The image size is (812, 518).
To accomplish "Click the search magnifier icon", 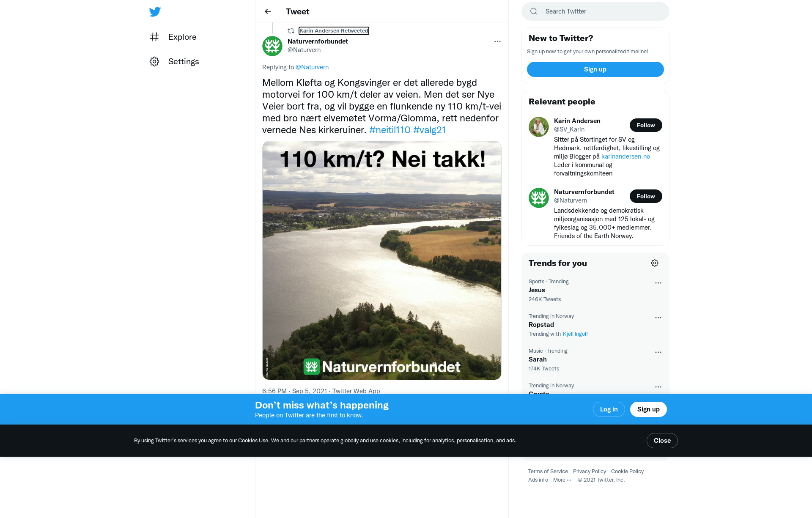I will (x=534, y=11).
